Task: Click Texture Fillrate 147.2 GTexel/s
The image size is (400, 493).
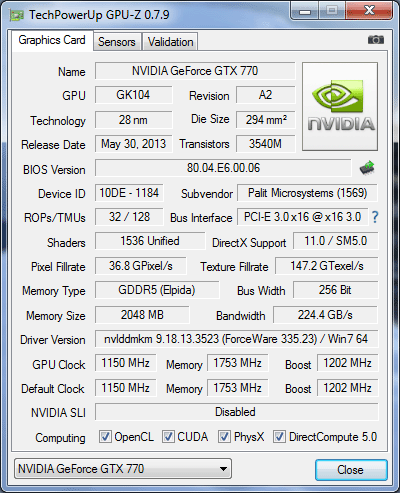Action: (x=327, y=266)
